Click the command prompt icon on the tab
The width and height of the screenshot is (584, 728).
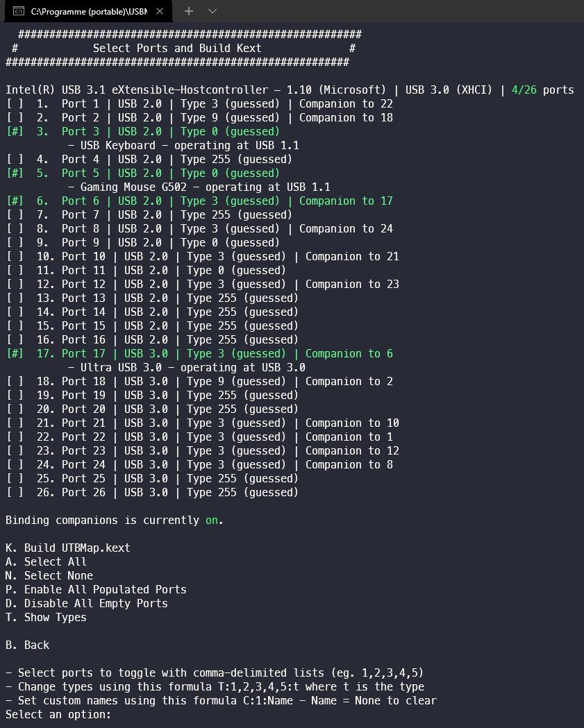click(x=19, y=12)
